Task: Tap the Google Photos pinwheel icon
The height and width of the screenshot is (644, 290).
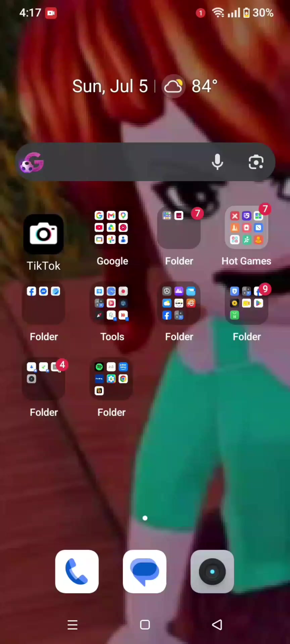Action: (x=111, y=239)
